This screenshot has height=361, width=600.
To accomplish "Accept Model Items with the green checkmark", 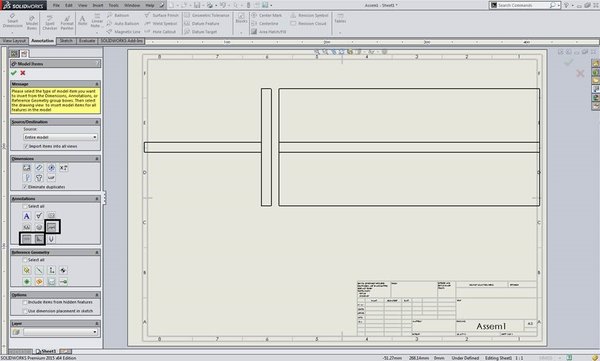I will click(14, 73).
